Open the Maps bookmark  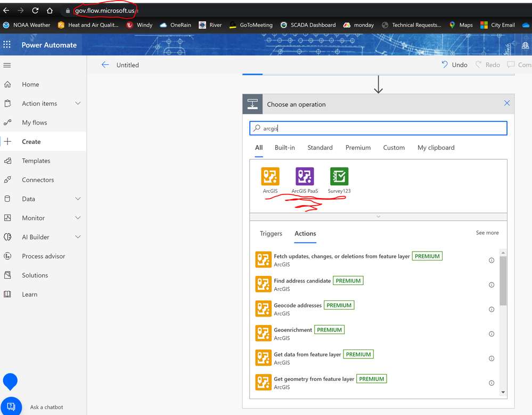[461, 25]
